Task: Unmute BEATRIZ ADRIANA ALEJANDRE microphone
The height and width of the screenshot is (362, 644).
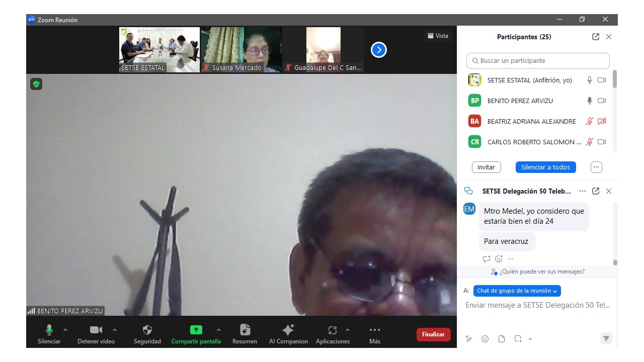Action: tap(589, 121)
